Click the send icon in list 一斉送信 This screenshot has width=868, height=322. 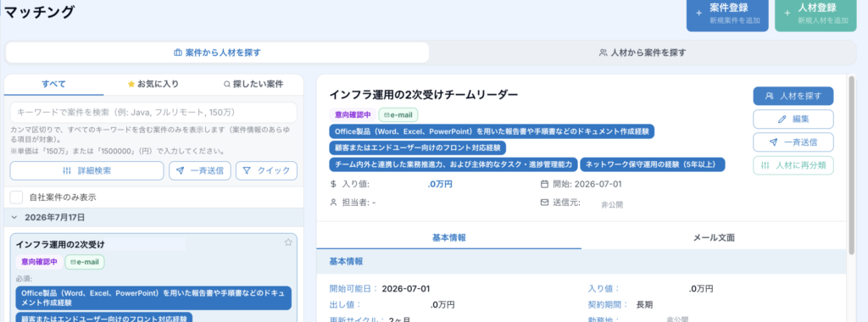180,171
